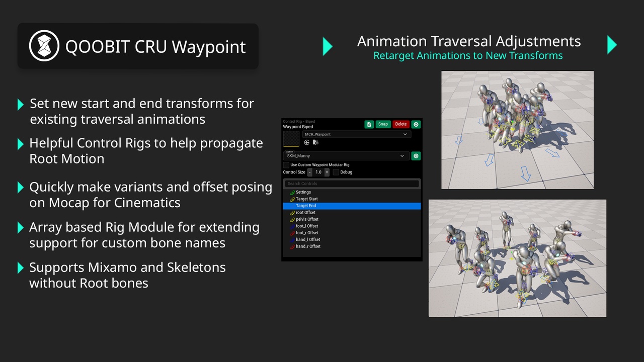Screen dimensions: 644x362
Task: Select the Target Start control
Action: coord(352,199)
